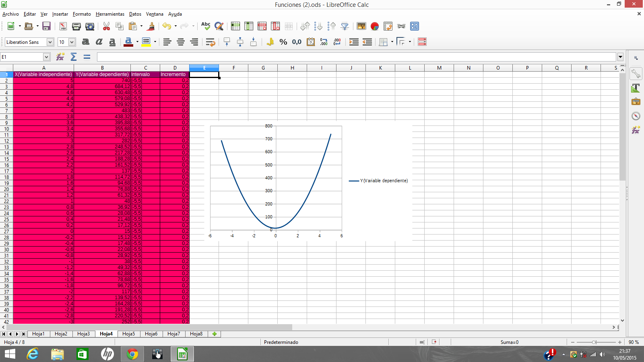
Task: Align cell text right
Action: (x=194, y=42)
